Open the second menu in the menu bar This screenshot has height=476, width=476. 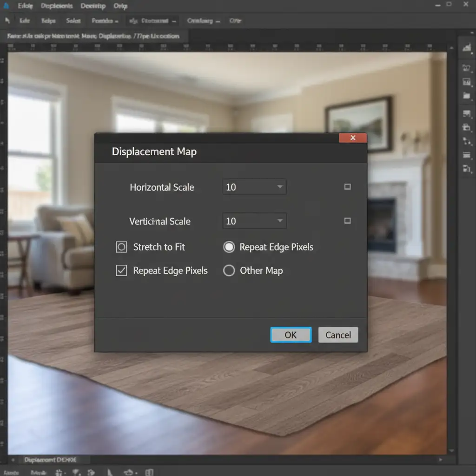click(57, 6)
